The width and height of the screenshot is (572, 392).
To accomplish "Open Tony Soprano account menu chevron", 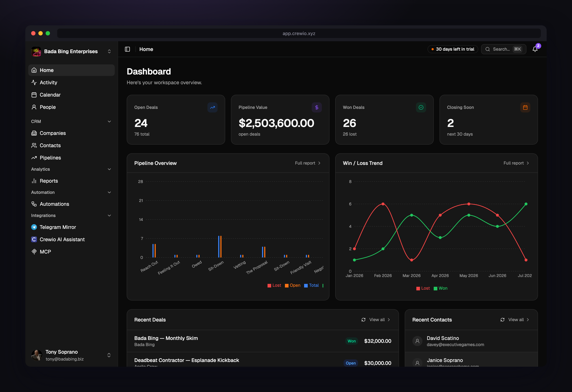I will point(109,355).
